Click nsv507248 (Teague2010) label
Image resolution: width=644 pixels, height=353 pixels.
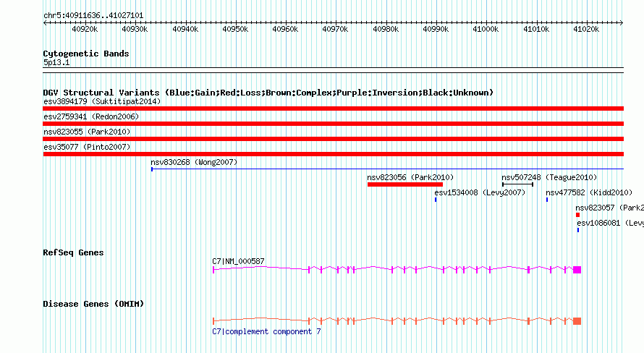549,177
